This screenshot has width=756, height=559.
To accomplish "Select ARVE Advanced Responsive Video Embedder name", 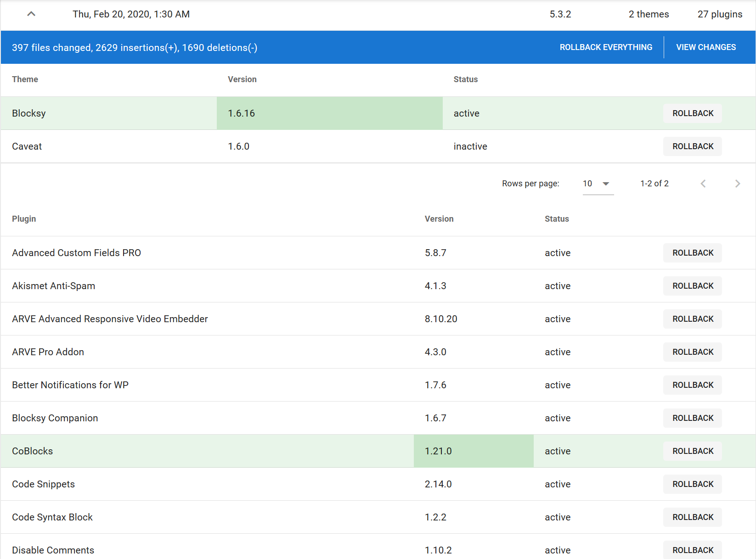I will click(110, 319).
